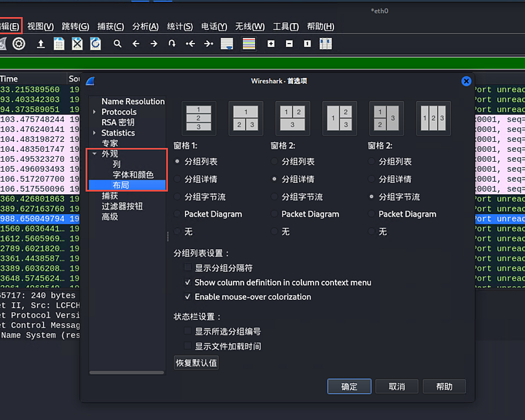This screenshot has height=420, width=525.
Task: Click the colorize packet list icon
Action: (x=249, y=44)
